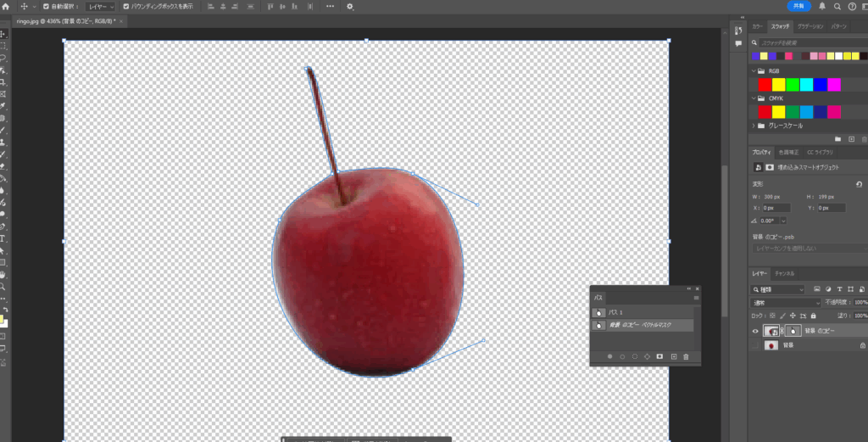Switch to the チャンネル tab
This screenshot has width=868, height=442.
click(x=784, y=273)
